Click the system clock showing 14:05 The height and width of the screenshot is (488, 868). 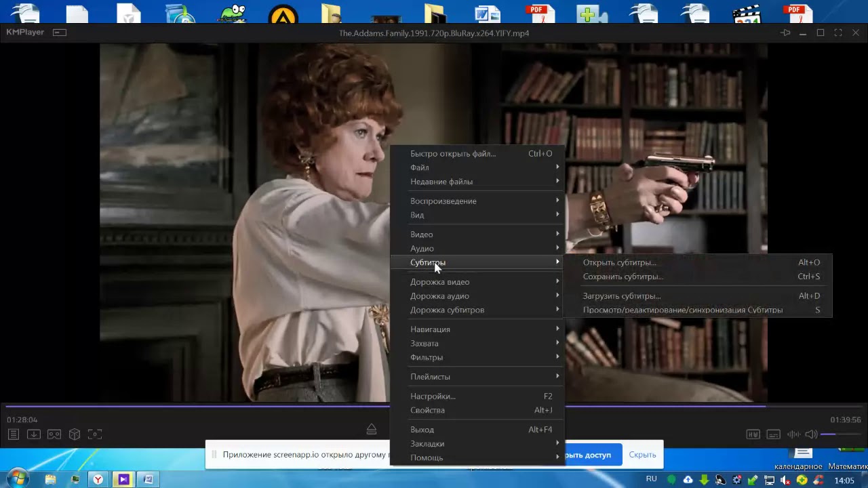(x=844, y=481)
